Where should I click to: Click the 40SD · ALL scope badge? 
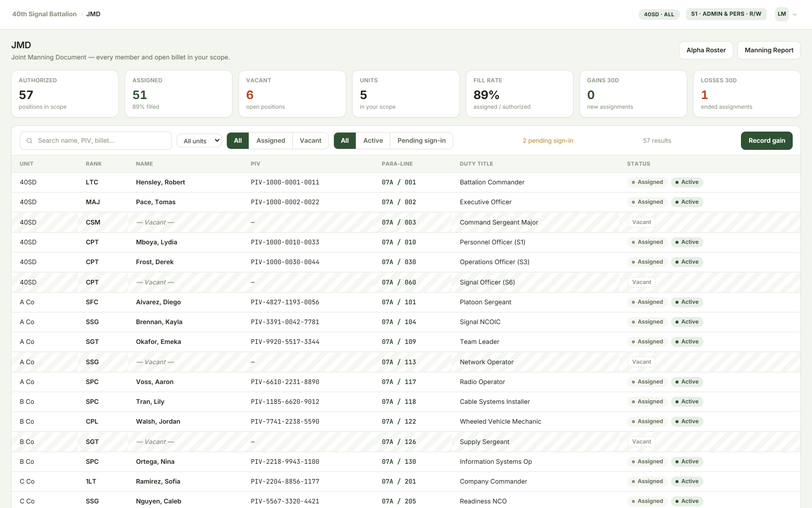(x=659, y=14)
